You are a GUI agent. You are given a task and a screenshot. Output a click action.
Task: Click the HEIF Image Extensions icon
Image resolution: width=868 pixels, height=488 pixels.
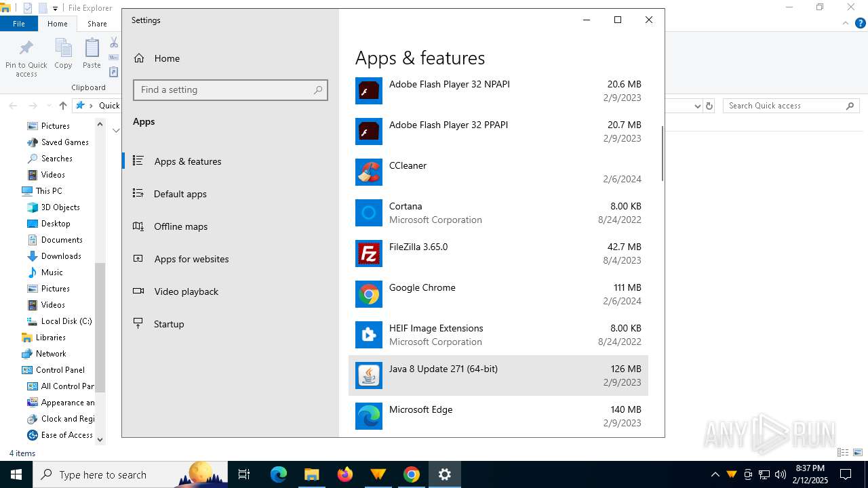[x=369, y=335]
